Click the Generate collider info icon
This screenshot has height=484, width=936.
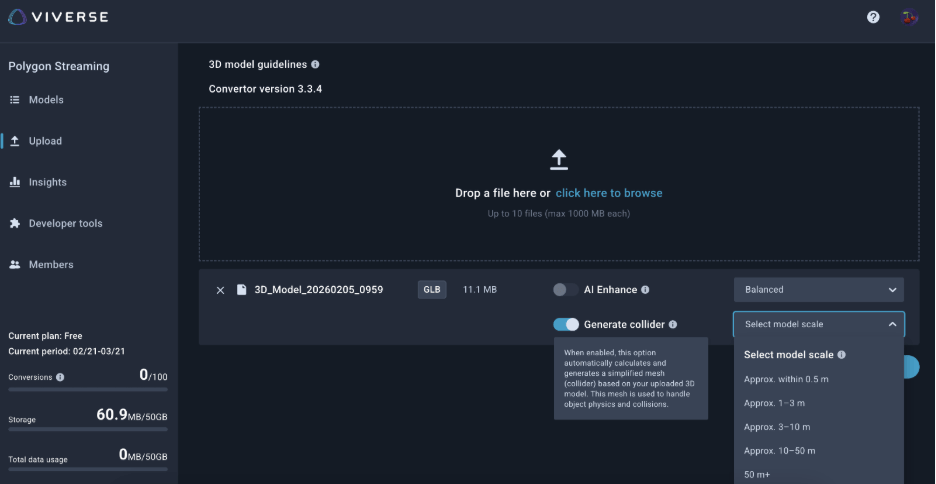click(673, 325)
